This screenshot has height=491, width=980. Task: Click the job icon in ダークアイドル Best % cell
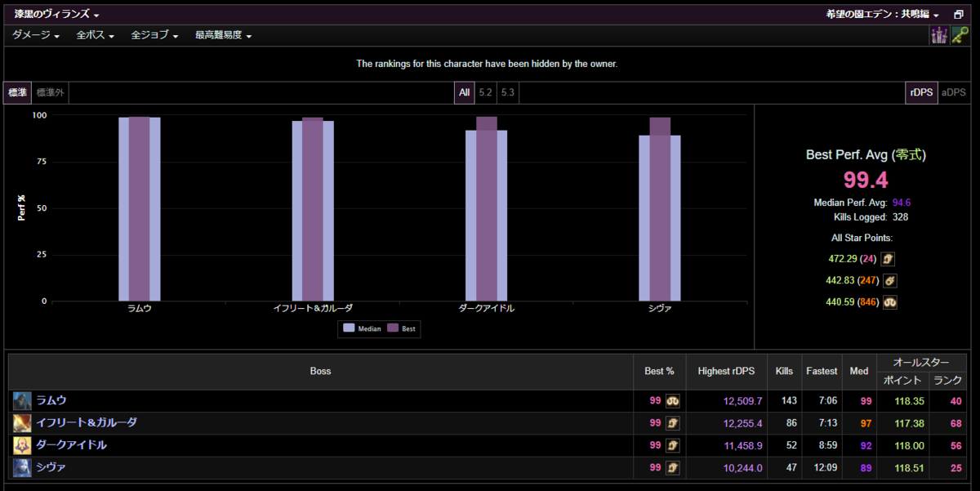[x=673, y=445]
